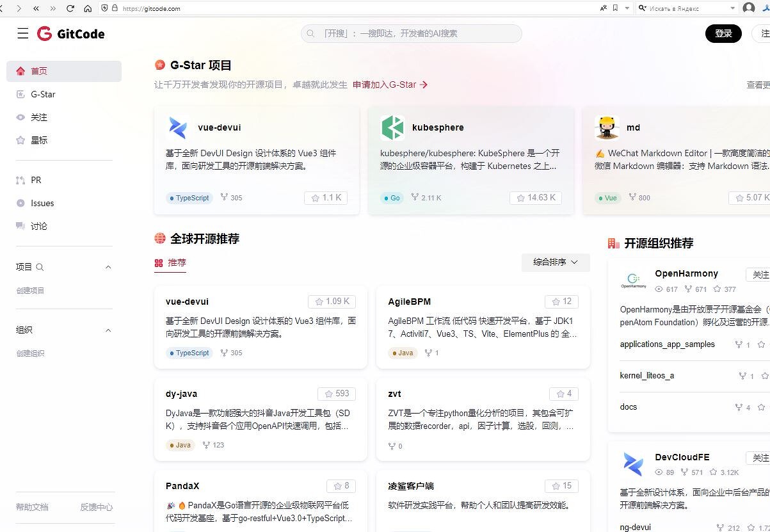Viewport: 770px width, 532px height.
Task: Open 关注 in the sidebar
Action: [x=64, y=117]
